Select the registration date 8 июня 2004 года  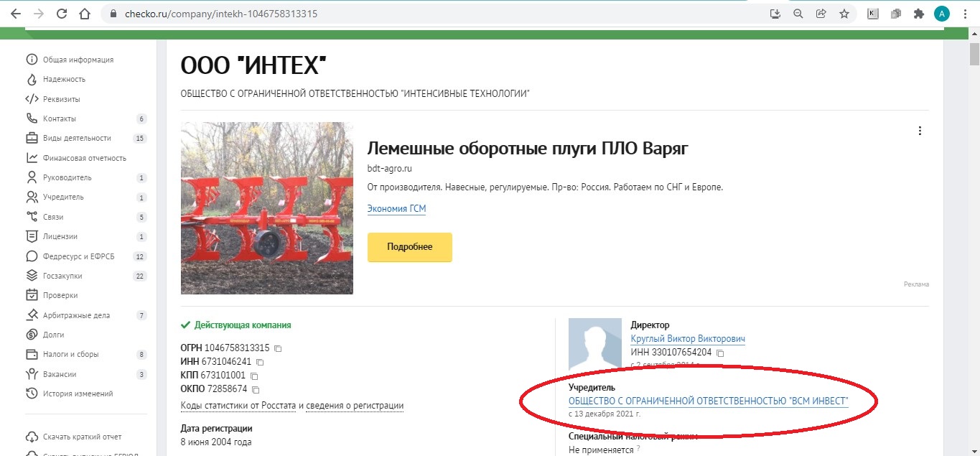pyautogui.click(x=216, y=442)
